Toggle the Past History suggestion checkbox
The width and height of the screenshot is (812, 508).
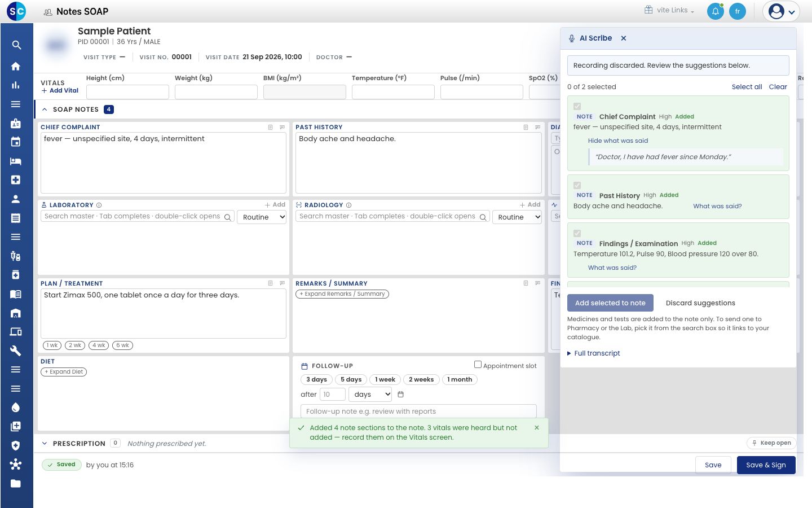point(577,185)
